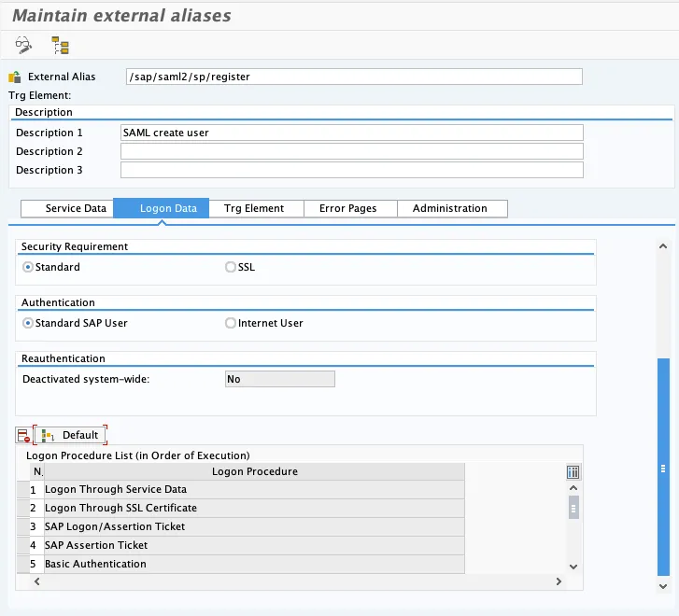The width and height of the screenshot is (679, 616).
Task: Click the Display/Change glasses-and-pencil icon
Action: point(24,45)
